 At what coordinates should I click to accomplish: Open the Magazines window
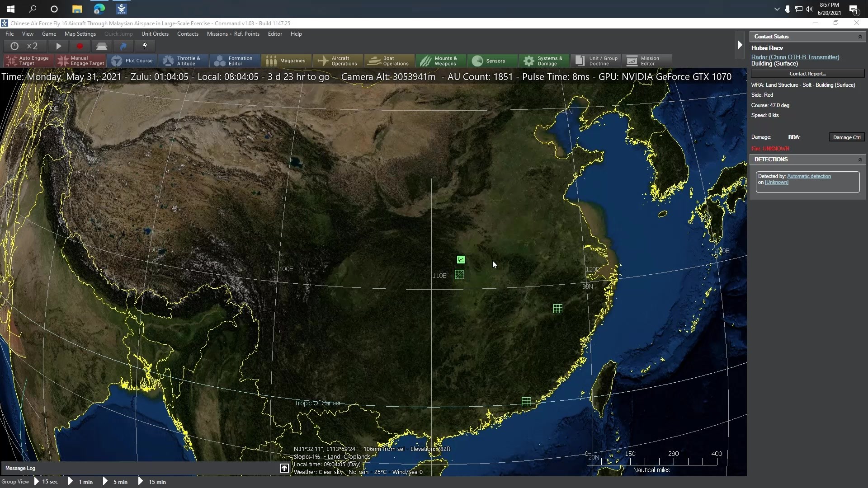click(287, 61)
